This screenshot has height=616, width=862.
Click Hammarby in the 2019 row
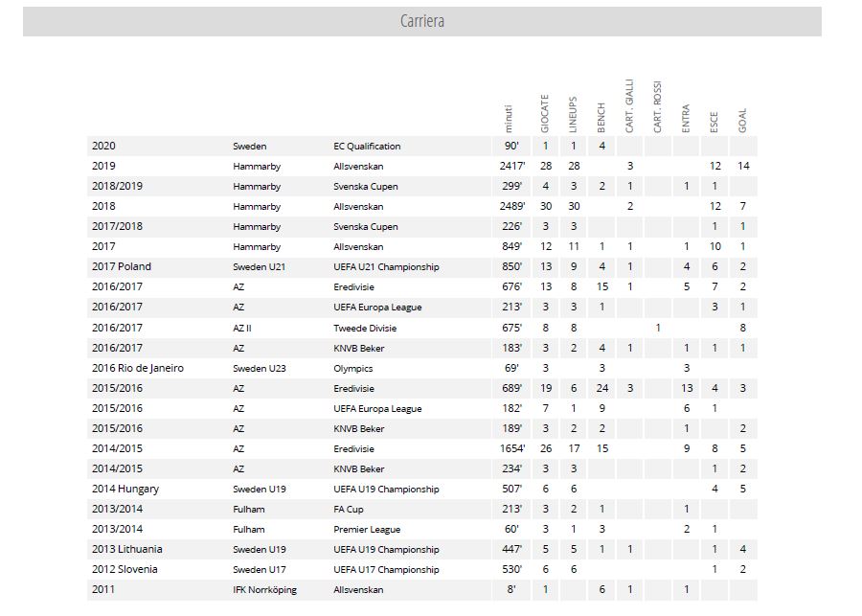point(257,166)
